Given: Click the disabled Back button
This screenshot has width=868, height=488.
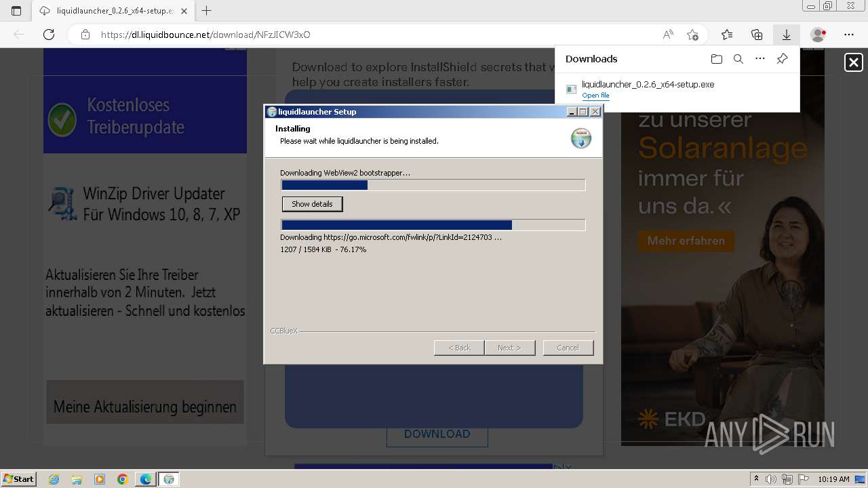Looking at the screenshot, I should tap(459, 348).
